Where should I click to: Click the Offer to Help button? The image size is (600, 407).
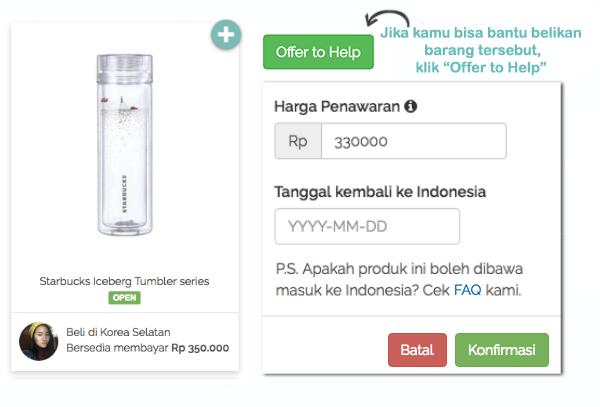[x=318, y=52]
